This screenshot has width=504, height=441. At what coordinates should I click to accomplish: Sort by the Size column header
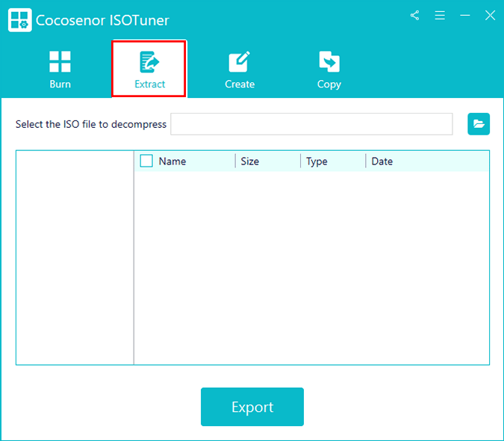[249, 161]
